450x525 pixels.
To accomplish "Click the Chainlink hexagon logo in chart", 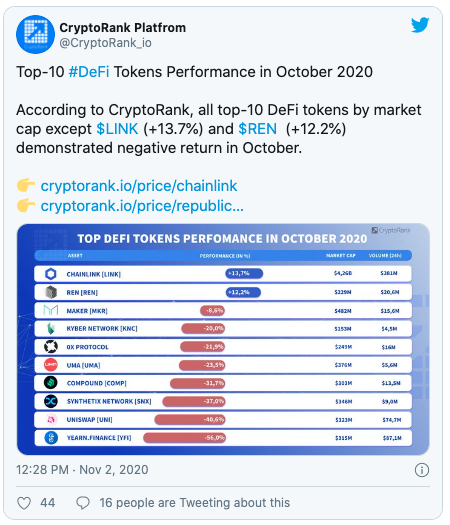I will (51, 274).
